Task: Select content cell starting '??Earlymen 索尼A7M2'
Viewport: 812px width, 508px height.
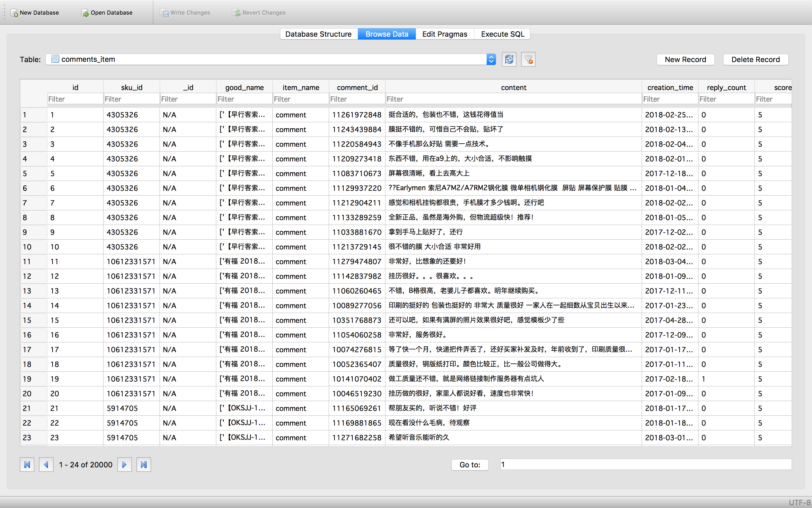Action: [513, 188]
